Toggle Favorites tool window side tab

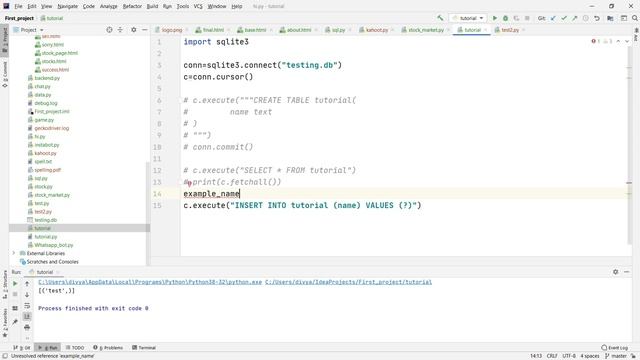[x=5, y=322]
